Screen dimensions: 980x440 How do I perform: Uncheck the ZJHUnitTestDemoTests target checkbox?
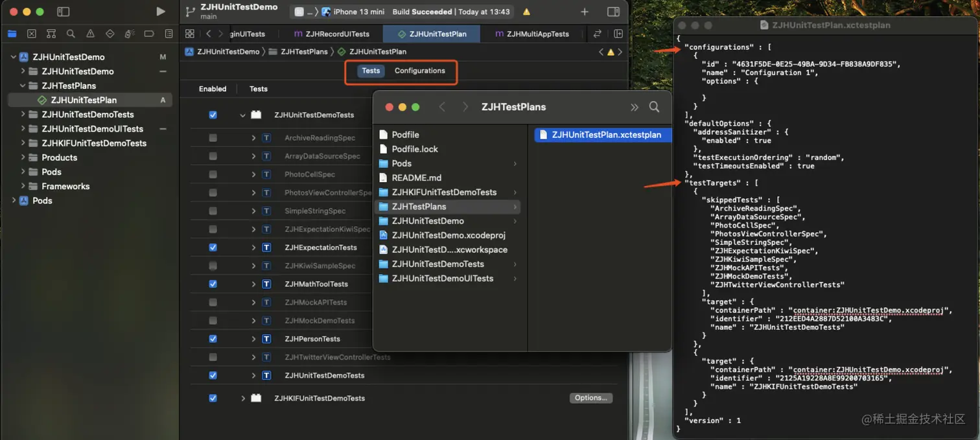[x=213, y=115]
